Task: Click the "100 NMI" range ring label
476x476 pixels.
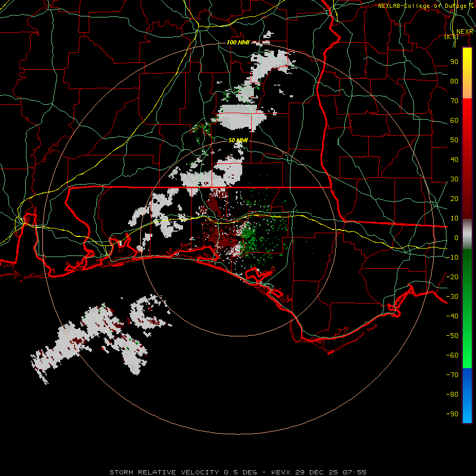Action: click(x=238, y=42)
